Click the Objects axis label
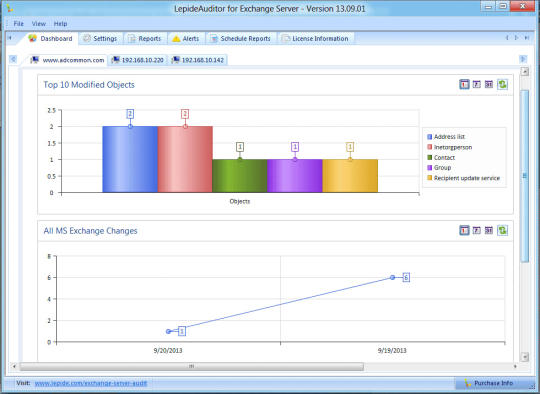 coord(240,201)
